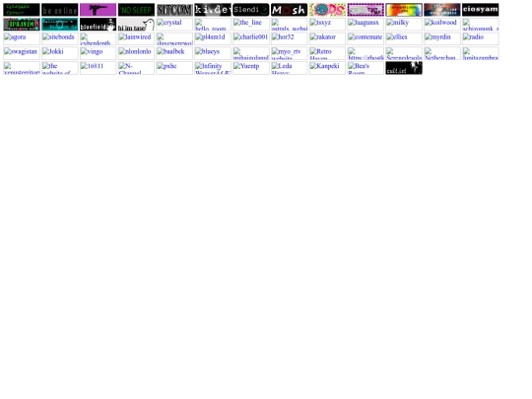Click the broken crystal image link
532x399 pixels.
[x=174, y=25]
